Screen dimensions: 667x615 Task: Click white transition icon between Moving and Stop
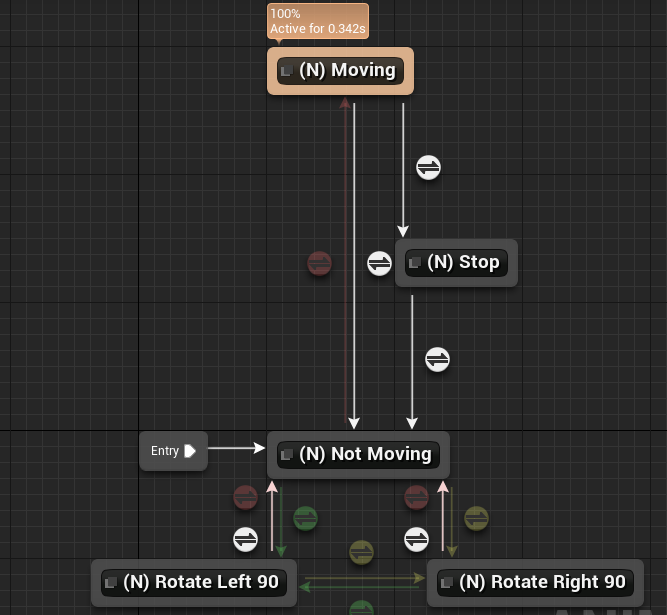click(x=428, y=167)
